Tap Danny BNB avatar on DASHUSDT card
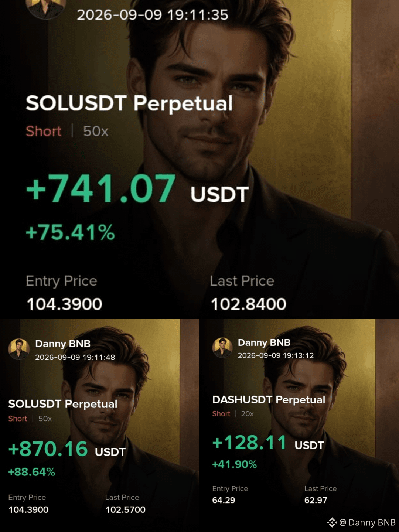The image size is (399, 532). [x=222, y=348]
